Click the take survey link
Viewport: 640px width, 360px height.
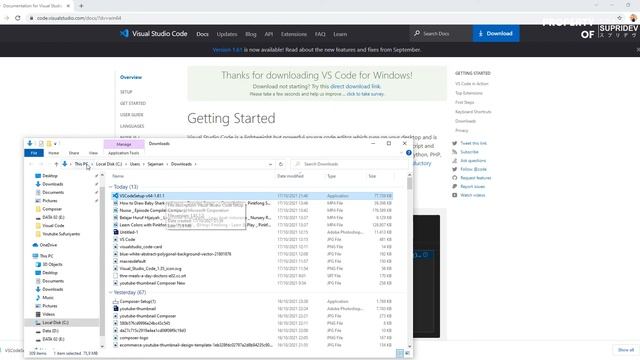coord(365,94)
